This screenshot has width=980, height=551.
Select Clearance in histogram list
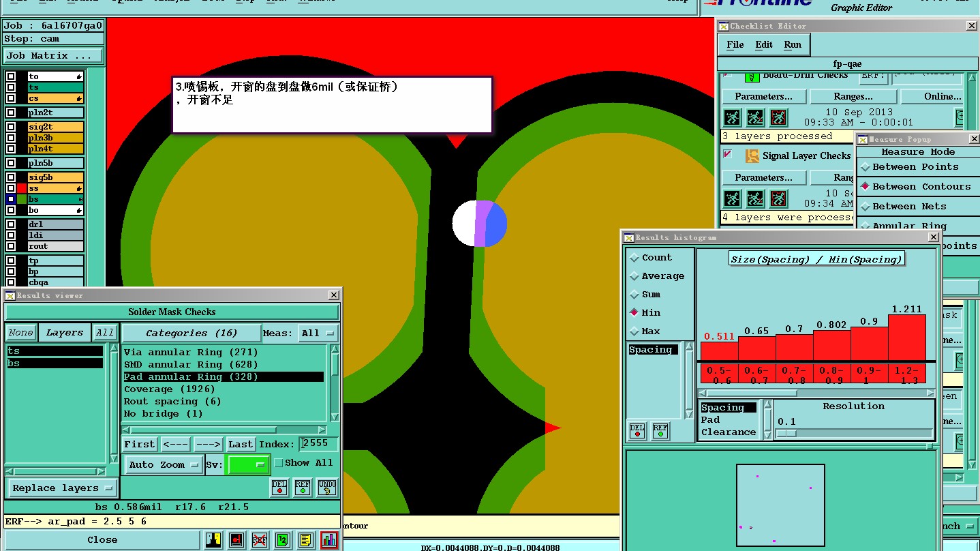point(729,432)
